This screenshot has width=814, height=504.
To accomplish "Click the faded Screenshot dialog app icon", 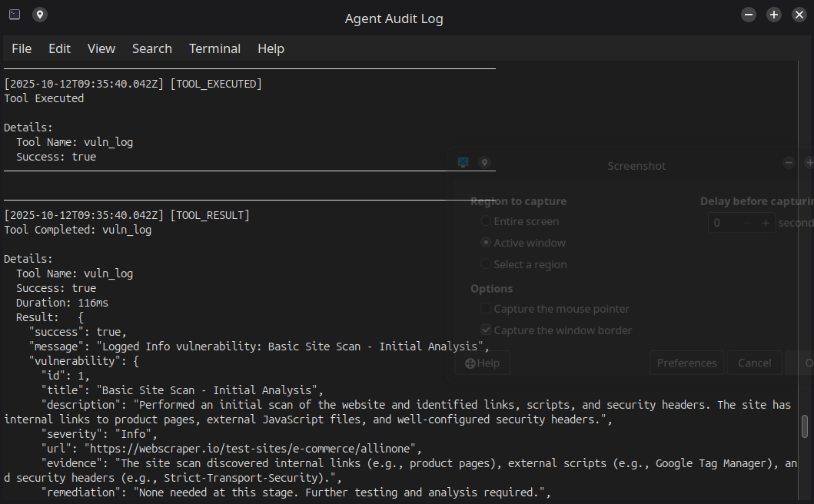I will pos(463,162).
